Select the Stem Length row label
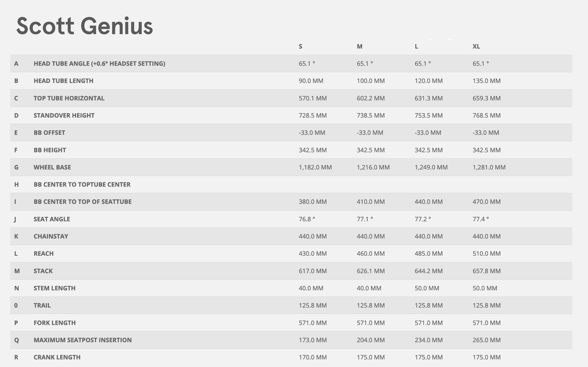 pos(55,288)
